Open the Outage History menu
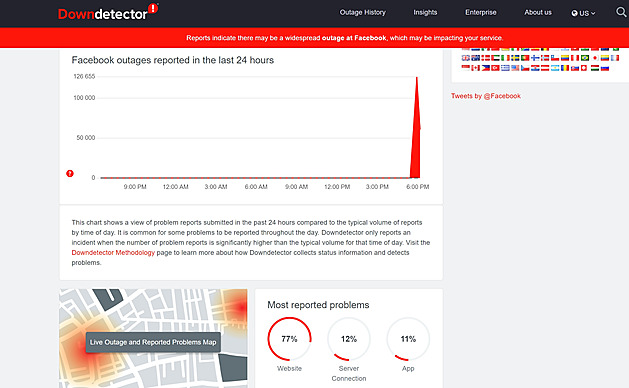Viewport: 629px width, 388px height. click(x=363, y=12)
